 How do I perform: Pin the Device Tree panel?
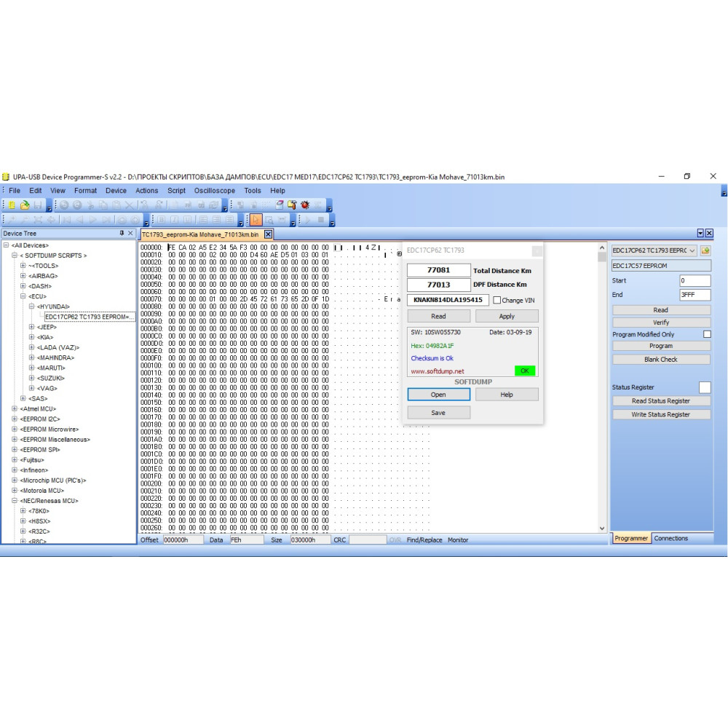(x=122, y=233)
